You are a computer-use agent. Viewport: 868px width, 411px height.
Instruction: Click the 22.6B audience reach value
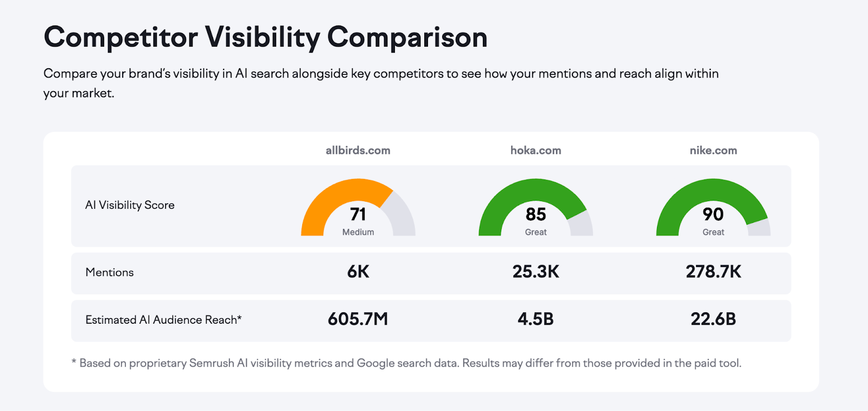713,319
